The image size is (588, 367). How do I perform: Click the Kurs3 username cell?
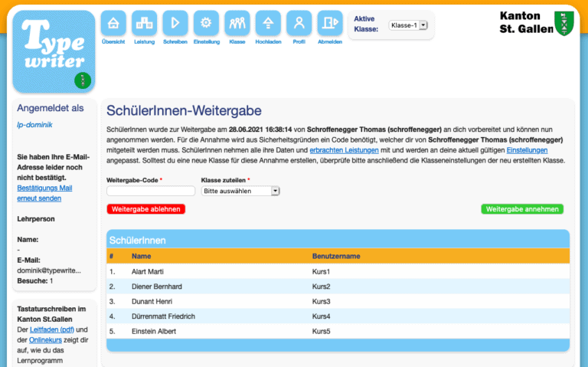pos(321,302)
